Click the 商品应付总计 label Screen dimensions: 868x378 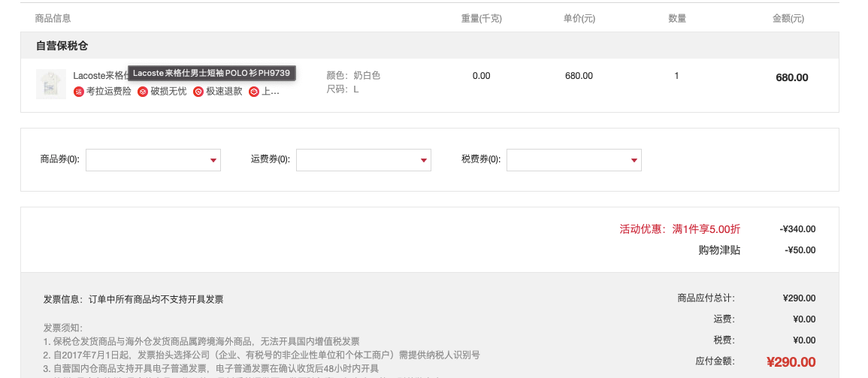click(x=706, y=298)
